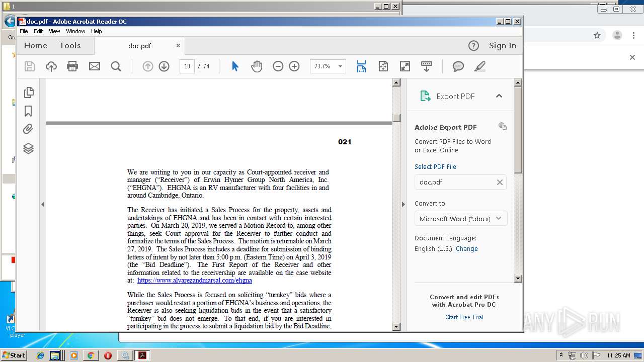Send the file by email with the envelope icon
Viewport: 644px width, 362px height.
[95, 66]
